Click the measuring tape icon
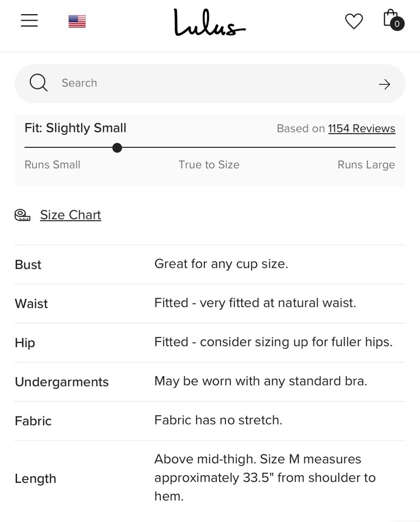This screenshot has width=420, height=522. pos(22,215)
